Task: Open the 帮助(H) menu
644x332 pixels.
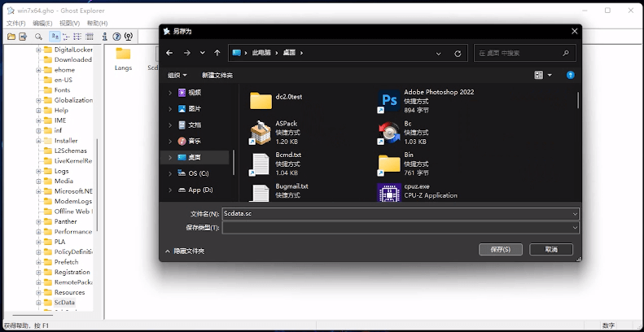Action: click(x=98, y=24)
